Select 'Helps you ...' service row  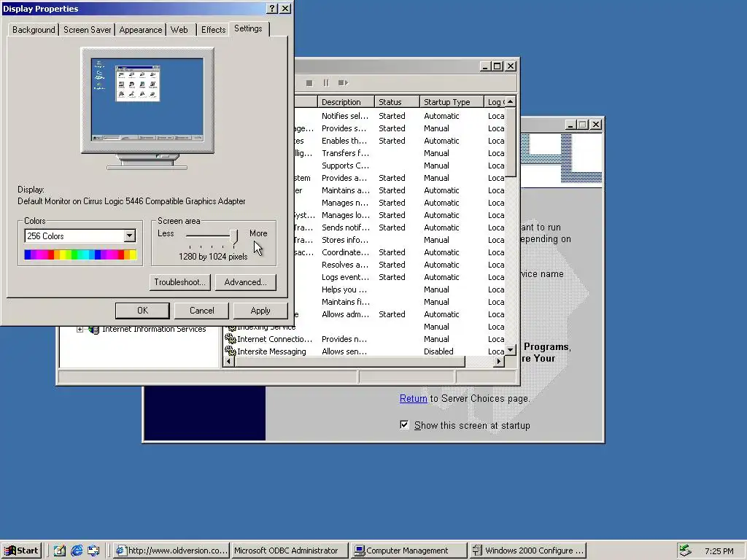coord(344,289)
